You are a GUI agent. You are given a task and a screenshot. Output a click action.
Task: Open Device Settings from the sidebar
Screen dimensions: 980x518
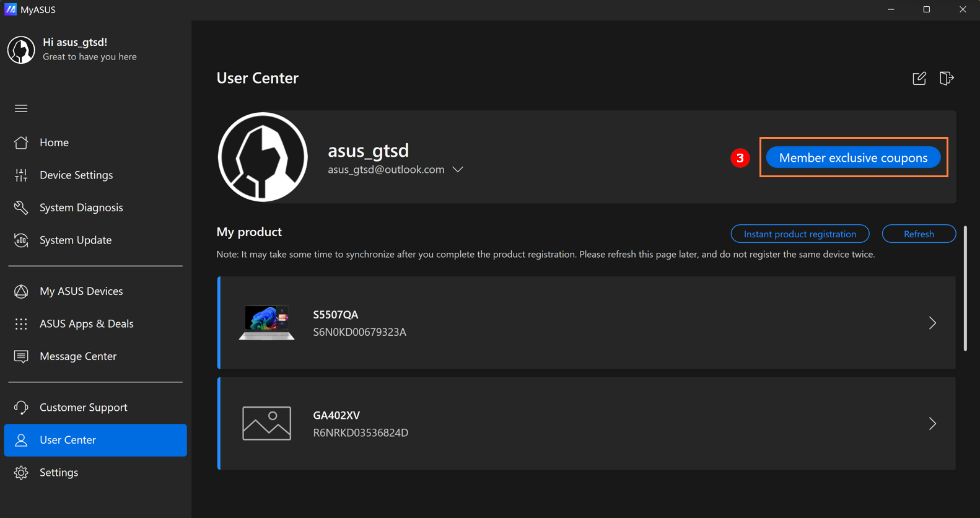(76, 175)
